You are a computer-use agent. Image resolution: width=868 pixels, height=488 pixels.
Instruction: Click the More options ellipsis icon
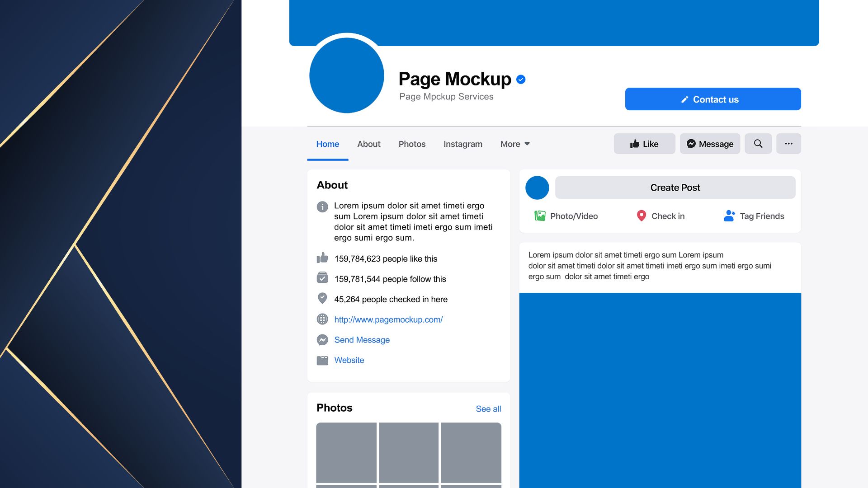pos(789,143)
